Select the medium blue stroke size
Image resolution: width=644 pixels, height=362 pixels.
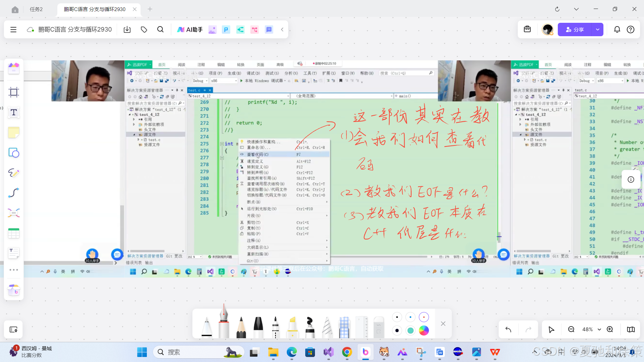pyautogui.click(x=410, y=317)
